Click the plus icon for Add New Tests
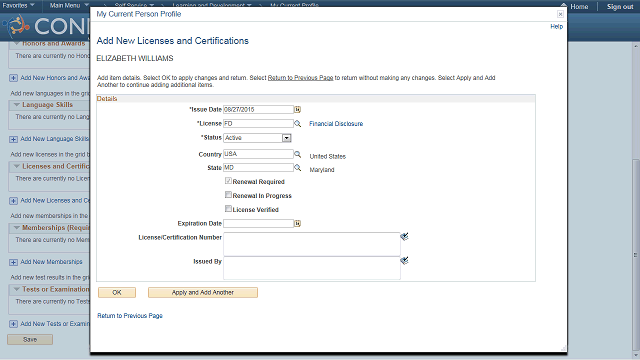 click(x=13, y=324)
